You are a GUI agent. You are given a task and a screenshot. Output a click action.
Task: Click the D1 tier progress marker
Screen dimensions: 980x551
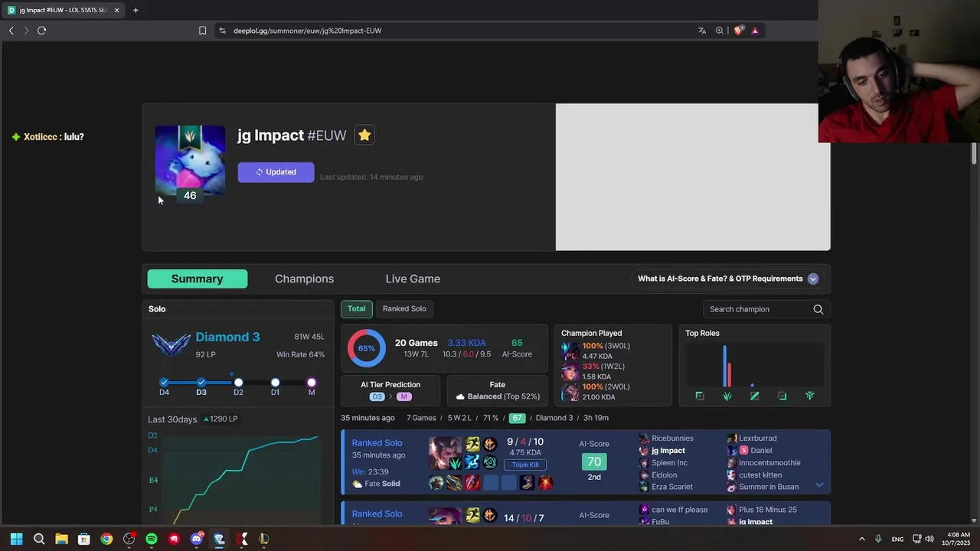pos(275,382)
